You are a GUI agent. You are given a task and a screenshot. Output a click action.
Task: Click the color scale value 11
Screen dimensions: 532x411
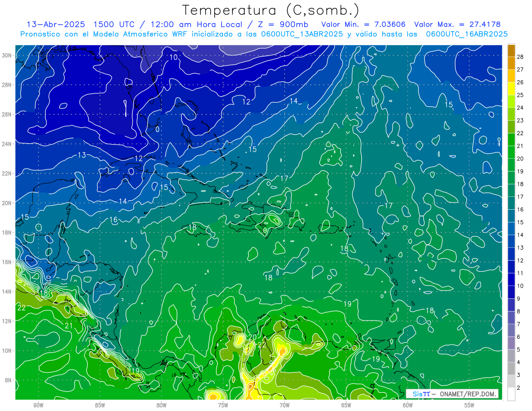pyautogui.click(x=520, y=273)
